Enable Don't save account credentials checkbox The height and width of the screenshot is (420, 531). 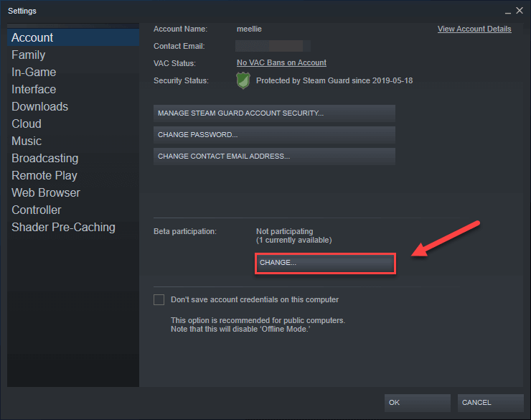[x=159, y=300]
